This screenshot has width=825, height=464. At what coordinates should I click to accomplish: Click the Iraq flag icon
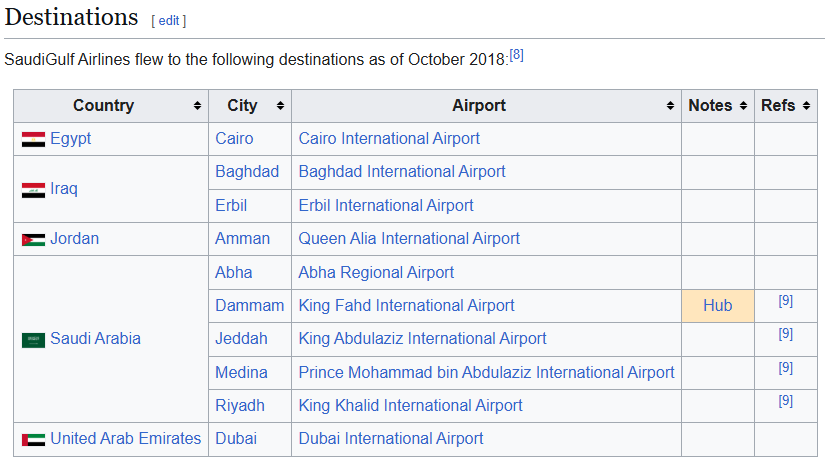[x=33, y=189]
